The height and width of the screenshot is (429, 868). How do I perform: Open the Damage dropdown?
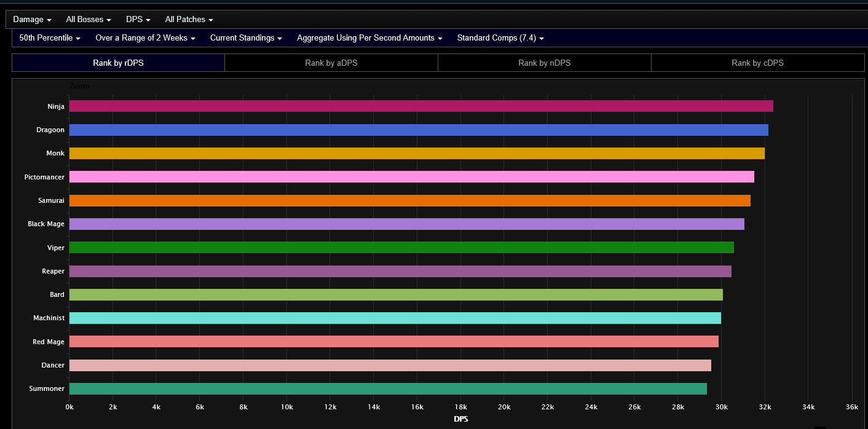click(x=32, y=20)
